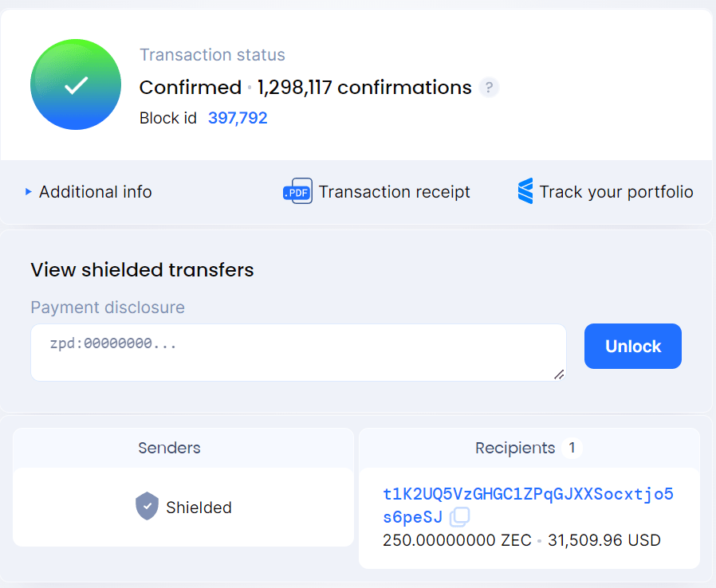
Task: Click the confirmations help question mark
Action: 489,88
